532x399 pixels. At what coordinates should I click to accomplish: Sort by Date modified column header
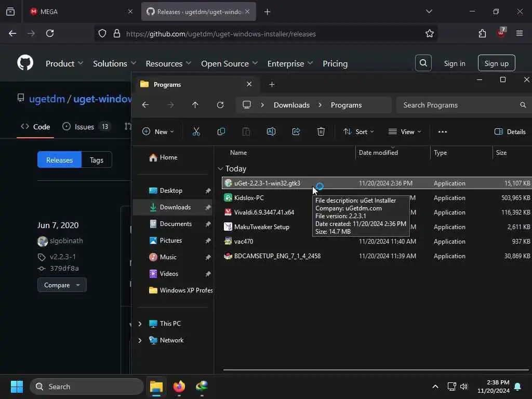(x=393, y=153)
